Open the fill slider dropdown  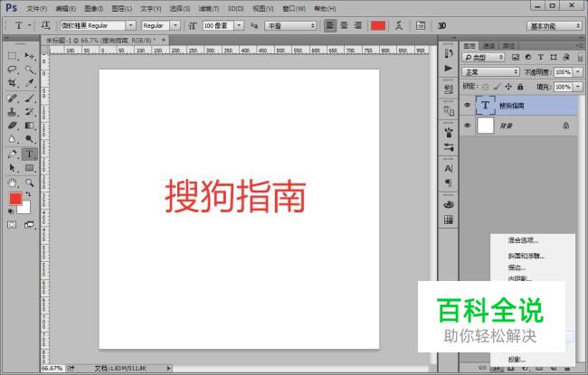click(x=578, y=87)
